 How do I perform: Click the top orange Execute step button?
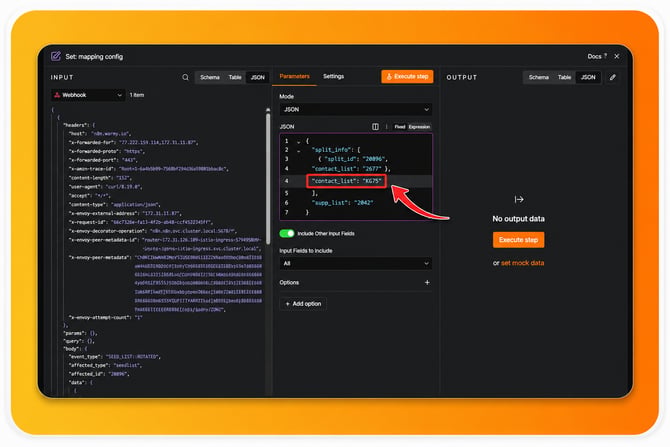(407, 76)
